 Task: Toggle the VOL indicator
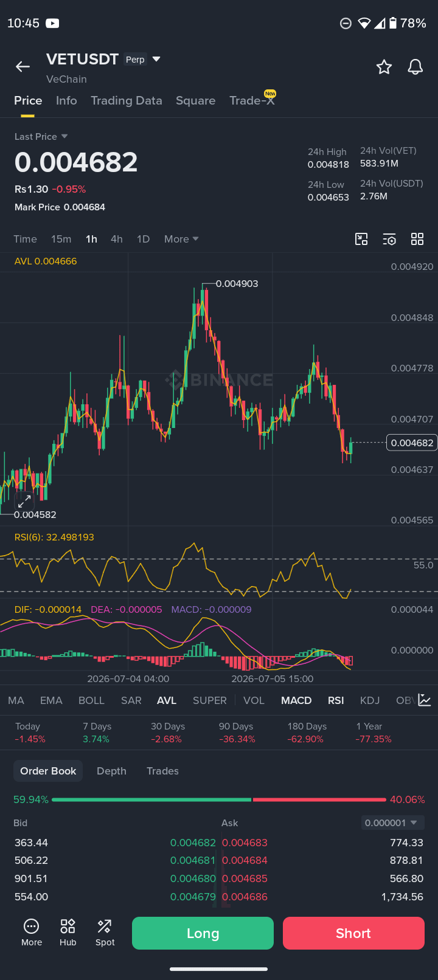point(254,700)
